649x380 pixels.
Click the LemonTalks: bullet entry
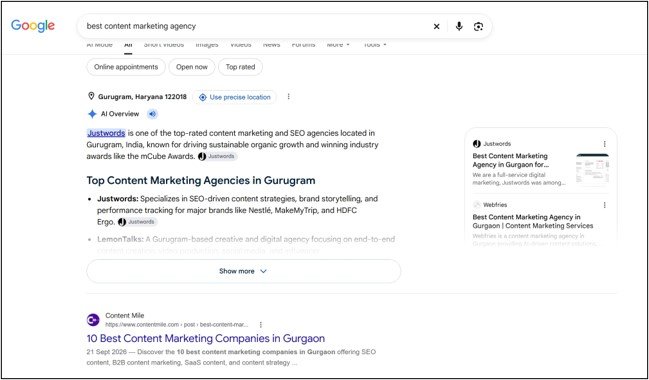[246, 244]
